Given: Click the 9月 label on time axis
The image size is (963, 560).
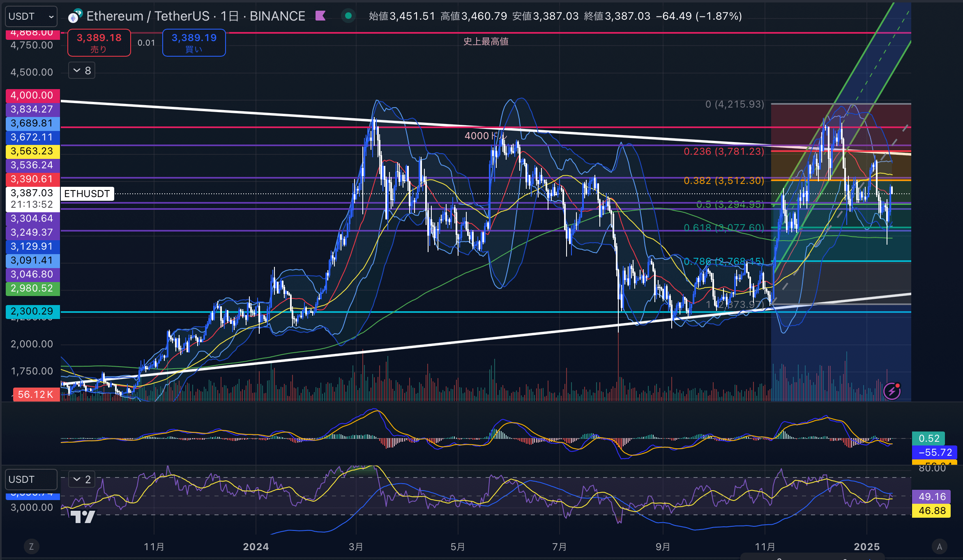Looking at the screenshot, I should coord(663,547).
